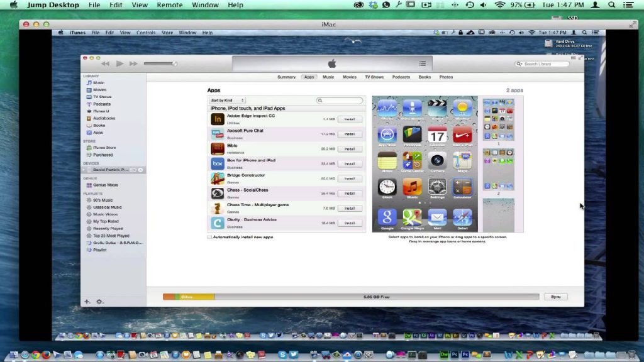This screenshot has width=644, height=362.
Task: Switch to the list view selector icon
Action: pos(423,63)
